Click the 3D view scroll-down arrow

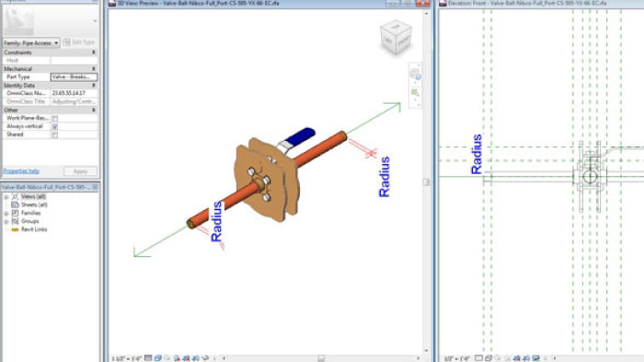click(x=426, y=350)
